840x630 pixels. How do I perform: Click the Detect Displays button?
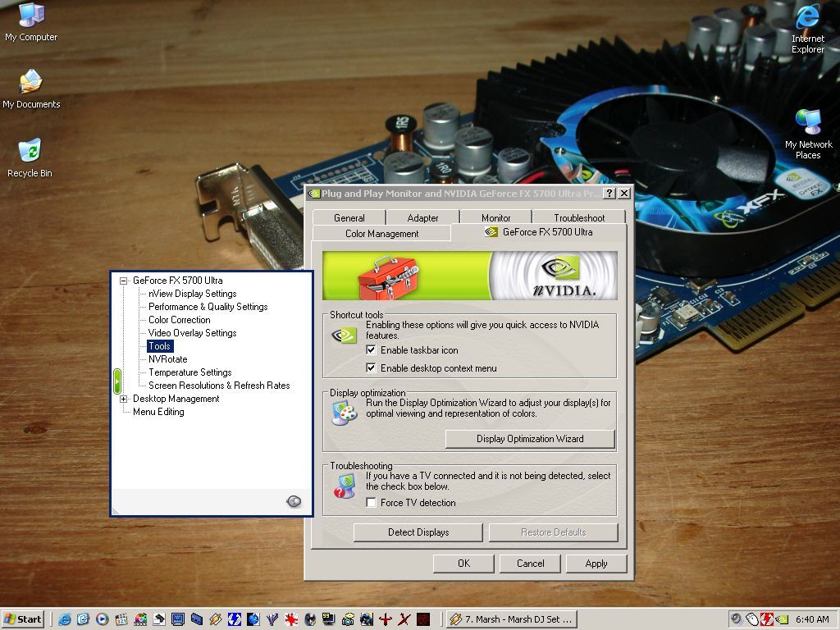tap(418, 532)
